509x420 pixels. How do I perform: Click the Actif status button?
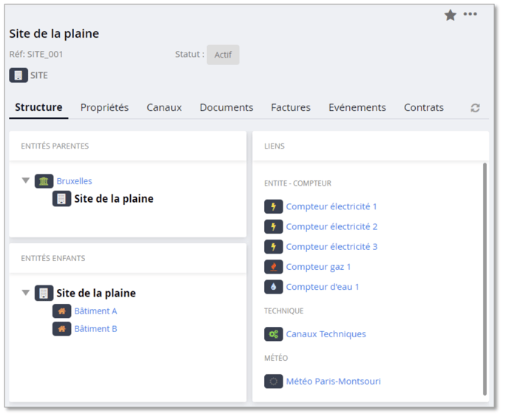(223, 55)
